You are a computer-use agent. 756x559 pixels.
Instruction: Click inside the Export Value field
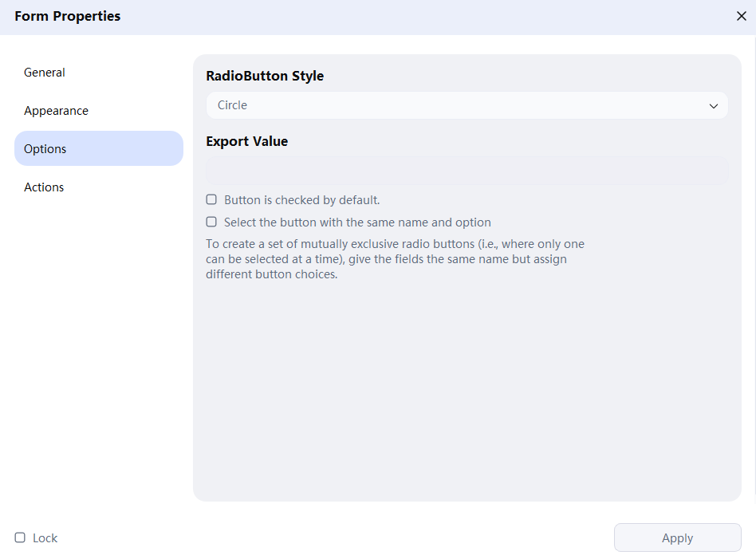467,170
